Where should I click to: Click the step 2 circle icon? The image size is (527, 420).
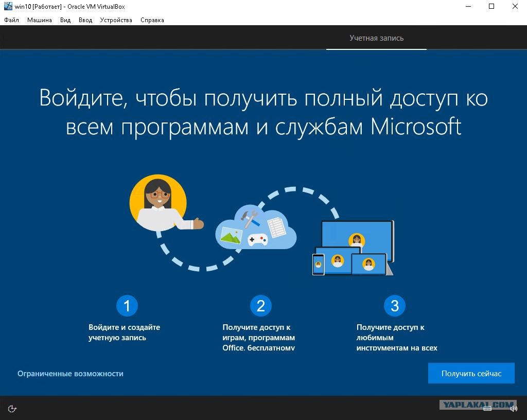click(x=261, y=306)
